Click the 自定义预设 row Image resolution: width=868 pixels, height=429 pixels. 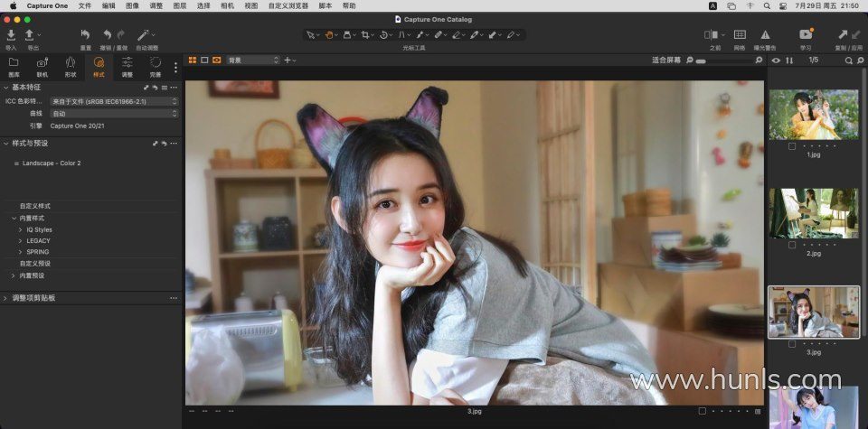(35, 263)
